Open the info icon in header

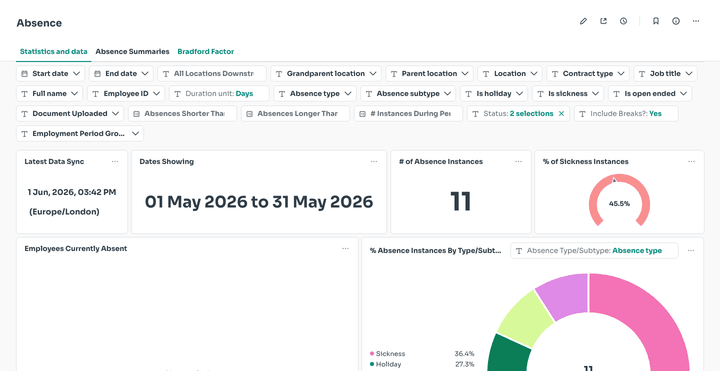(676, 21)
